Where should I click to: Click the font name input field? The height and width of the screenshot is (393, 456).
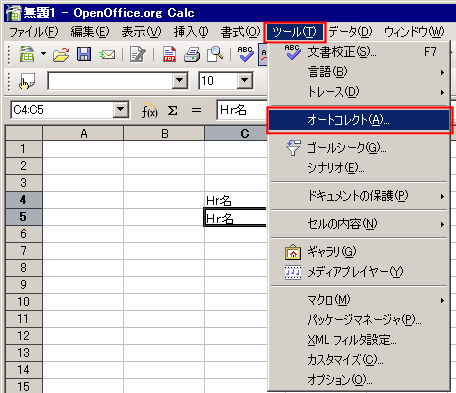110,81
